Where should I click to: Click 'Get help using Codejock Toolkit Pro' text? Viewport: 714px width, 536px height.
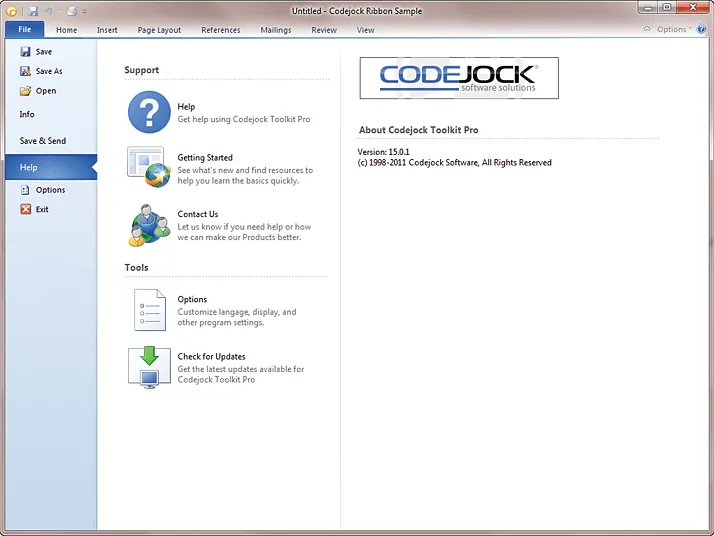click(x=244, y=119)
